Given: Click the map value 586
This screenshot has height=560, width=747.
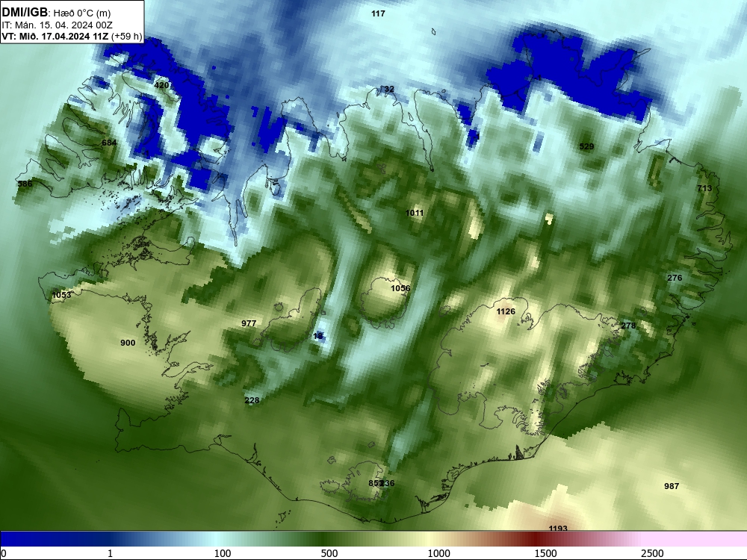Looking at the screenshot, I should (25, 184).
